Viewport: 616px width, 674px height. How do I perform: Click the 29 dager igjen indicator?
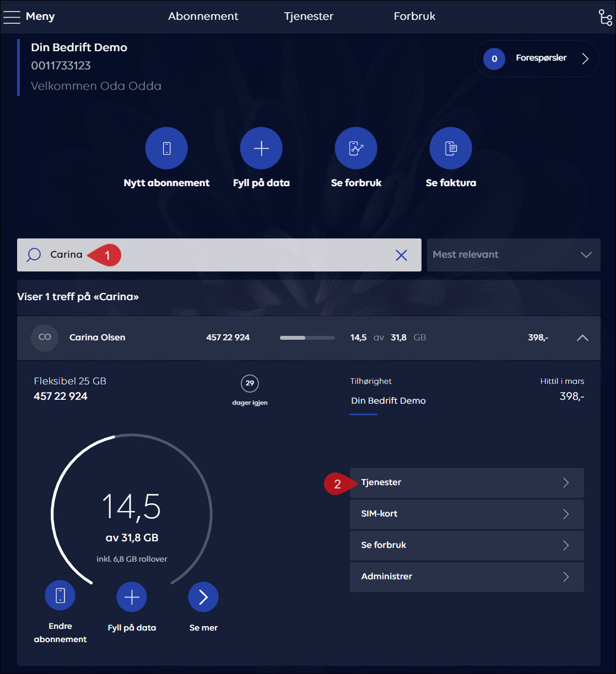[250, 390]
